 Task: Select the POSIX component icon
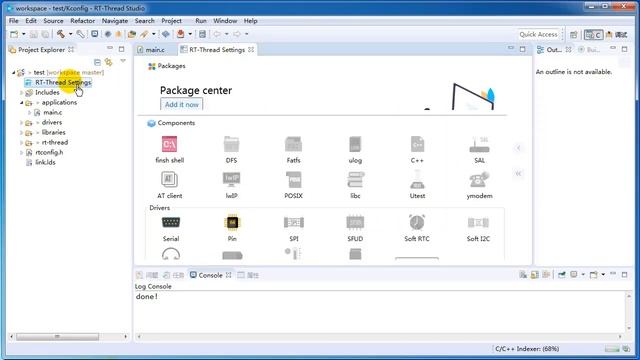[293, 180]
